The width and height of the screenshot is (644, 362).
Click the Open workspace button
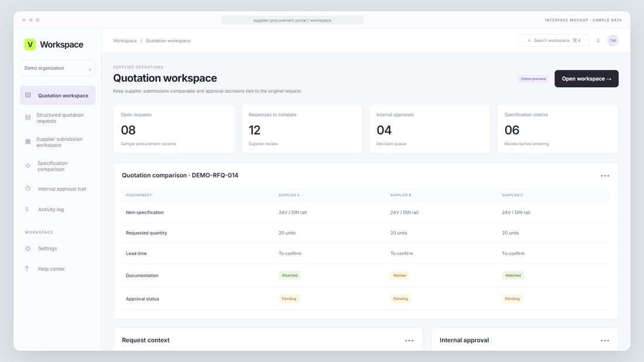586,78
